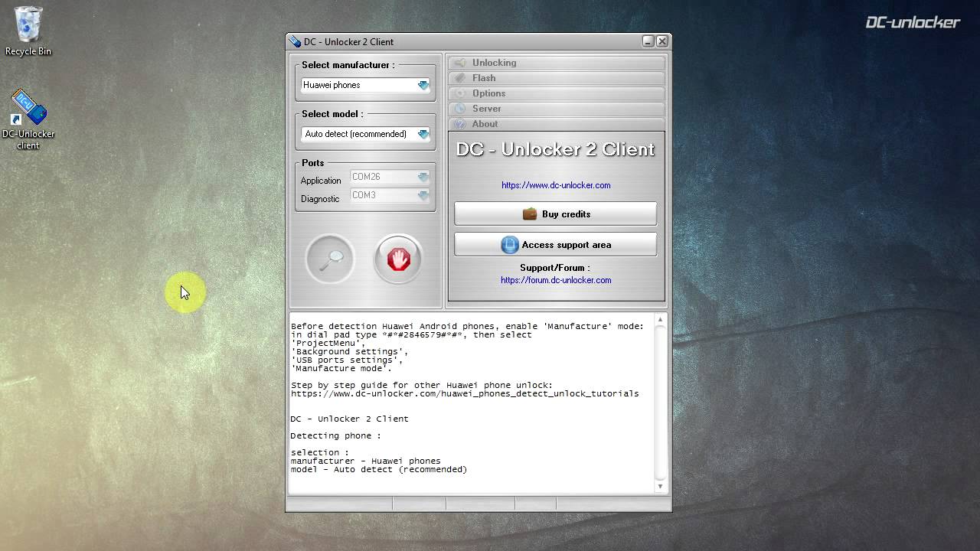
Task: Expand the Unlocking section
Action: 557,63
